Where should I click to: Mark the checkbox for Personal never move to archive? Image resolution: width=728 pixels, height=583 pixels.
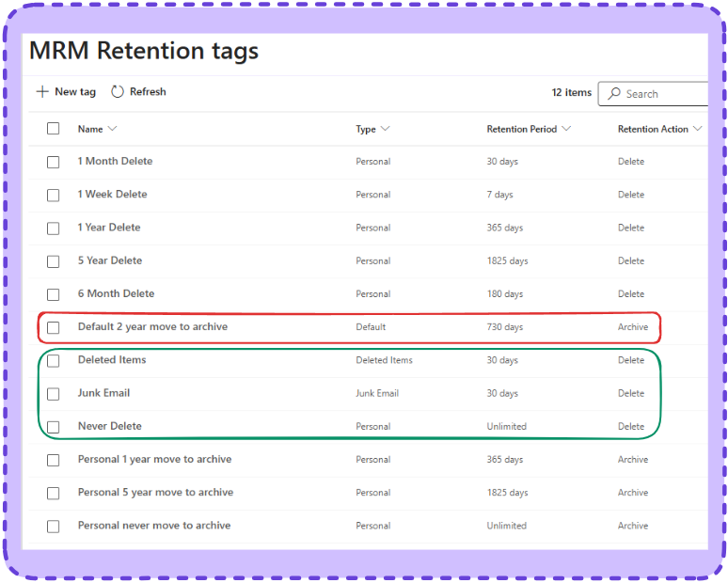point(54,527)
